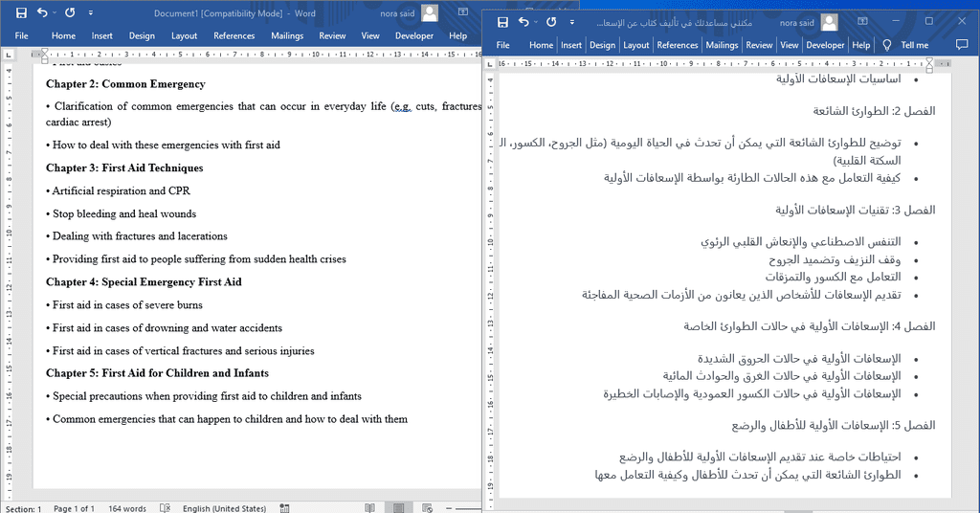Open Undo history dropdown in Arabic window
The width and height of the screenshot is (980, 513).
tap(536, 23)
